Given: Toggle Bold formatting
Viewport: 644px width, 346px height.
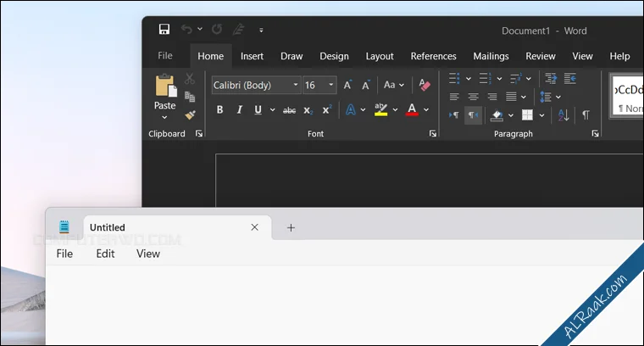Looking at the screenshot, I should point(219,109).
